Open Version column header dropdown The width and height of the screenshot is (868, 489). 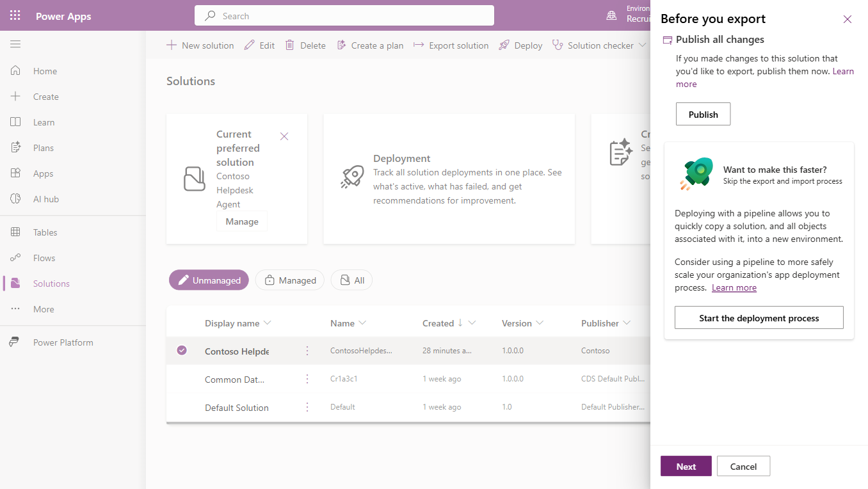(x=540, y=323)
